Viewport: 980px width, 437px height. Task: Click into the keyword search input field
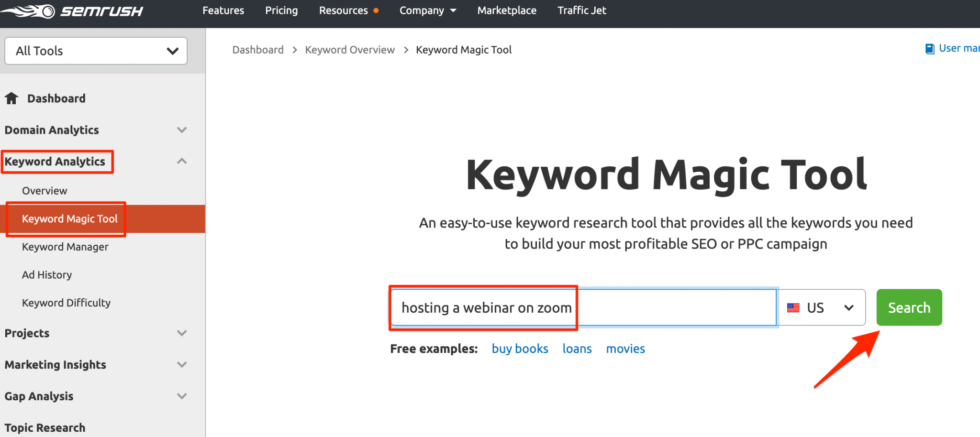584,307
